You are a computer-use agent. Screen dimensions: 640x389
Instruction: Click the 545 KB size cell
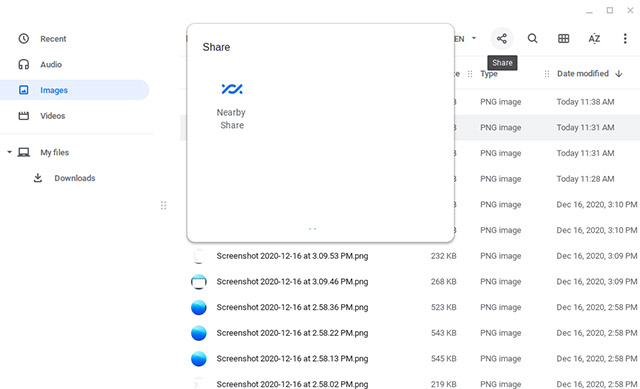point(443,359)
